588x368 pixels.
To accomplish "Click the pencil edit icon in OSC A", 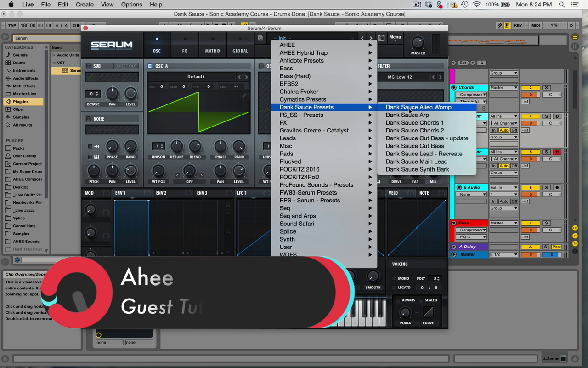I will tap(244, 96).
